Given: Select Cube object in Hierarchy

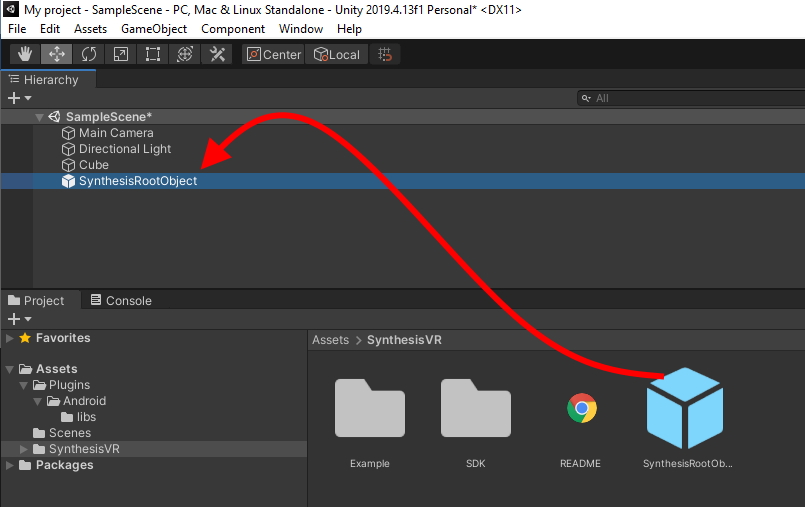Looking at the screenshot, I should [x=93, y=165].
